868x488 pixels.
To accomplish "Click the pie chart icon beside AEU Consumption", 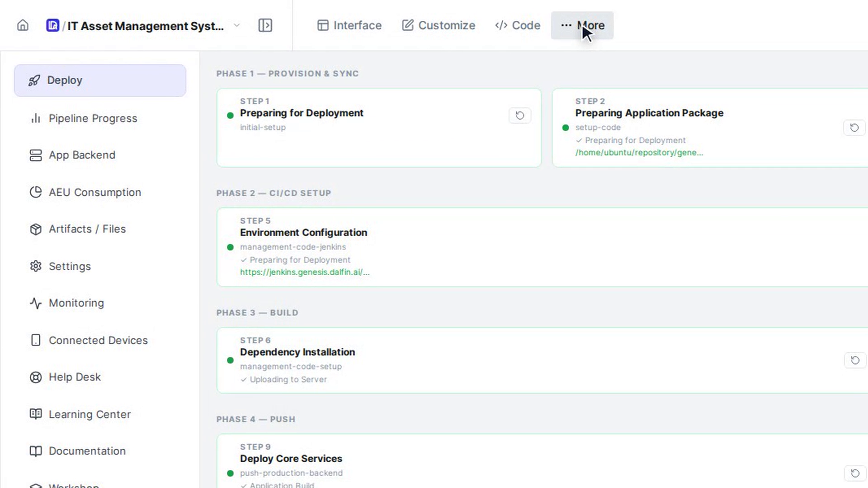I will pyautogui.click(x=36, y=192).
